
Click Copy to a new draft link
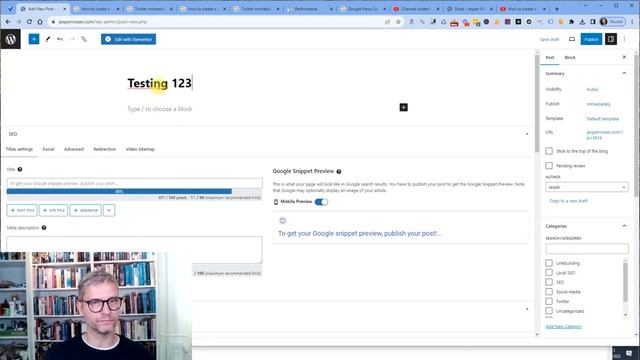568,201
